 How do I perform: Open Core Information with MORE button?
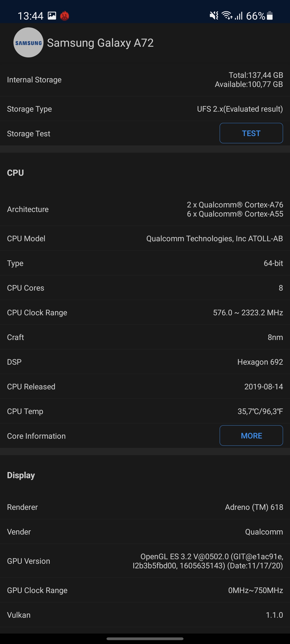tap(251, 436)
